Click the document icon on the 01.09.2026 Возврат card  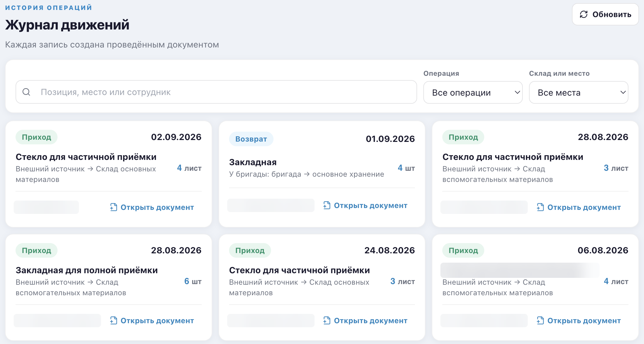click(x=327, y=205)
